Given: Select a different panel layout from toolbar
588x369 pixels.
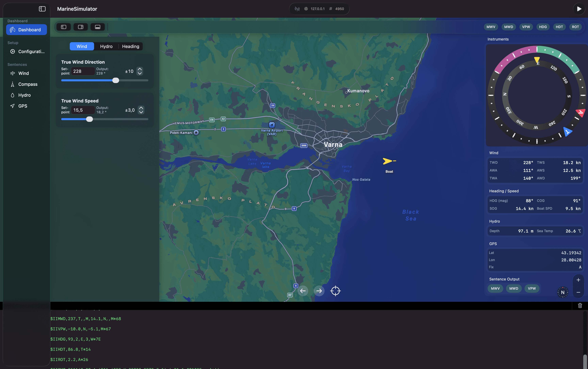Looking at the screenshot, I should coord(80,27).
